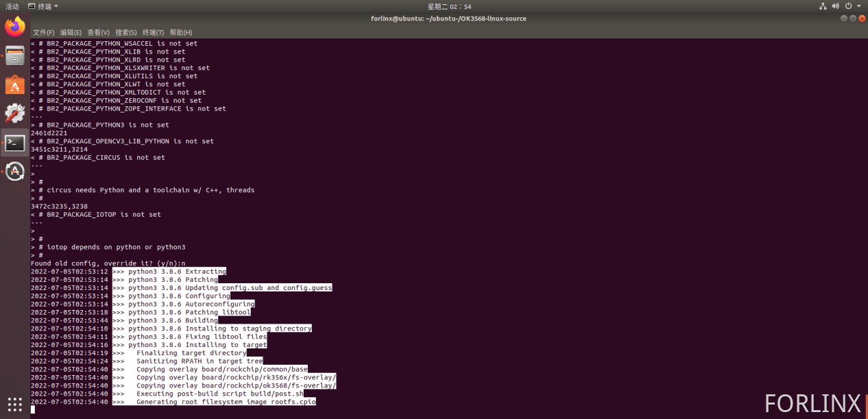Launch the Files manager in dock
Viewport: 868px width, 419px height.
tap(14, 56)
